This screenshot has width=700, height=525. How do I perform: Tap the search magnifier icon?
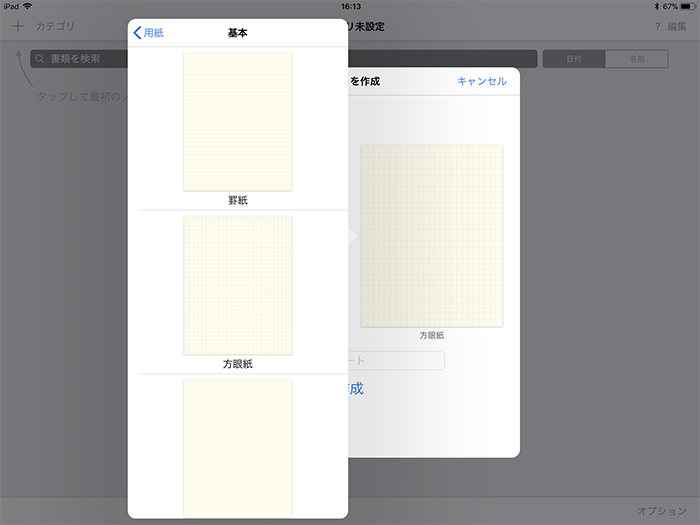pyautogui.click(x=40, y=59)
